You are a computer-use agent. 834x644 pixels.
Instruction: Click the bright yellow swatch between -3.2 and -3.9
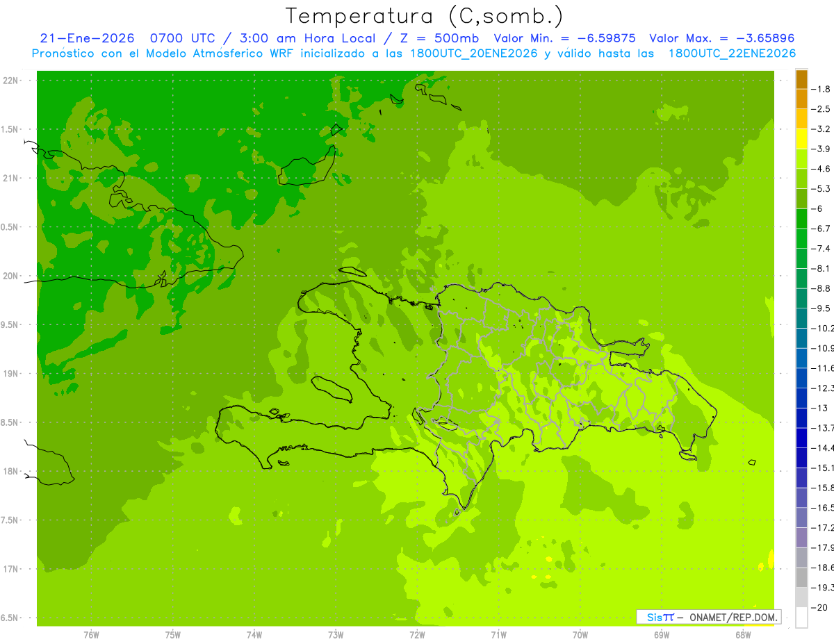click(x=801, y=139)
